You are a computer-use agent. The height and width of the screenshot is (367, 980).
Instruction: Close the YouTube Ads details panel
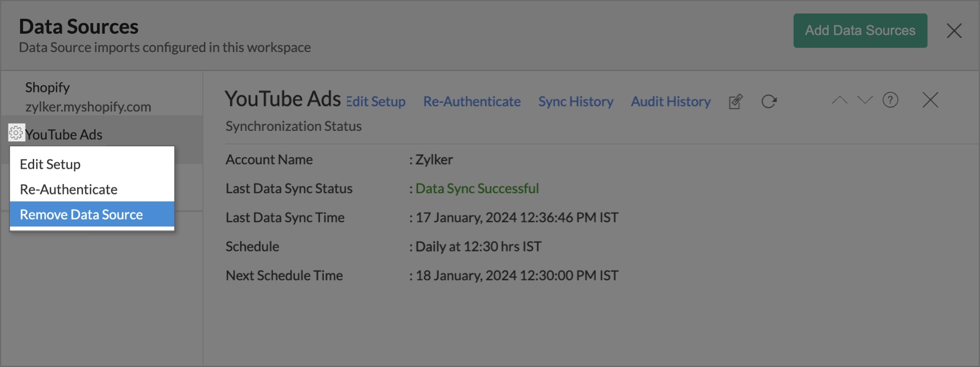click(930, 100)
